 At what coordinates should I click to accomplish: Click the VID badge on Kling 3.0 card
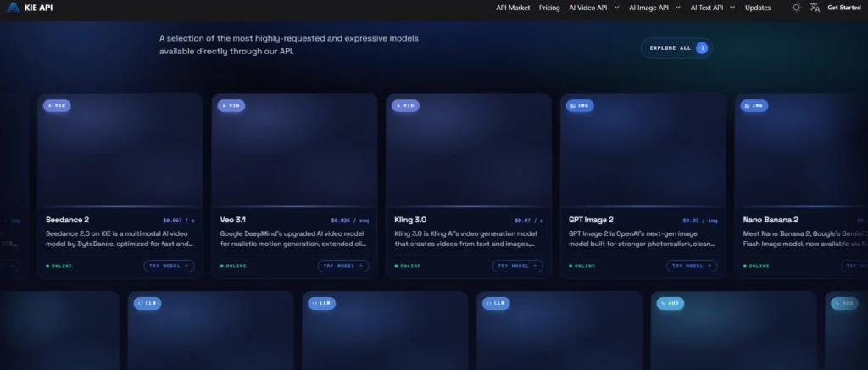[x=406, y=105]
